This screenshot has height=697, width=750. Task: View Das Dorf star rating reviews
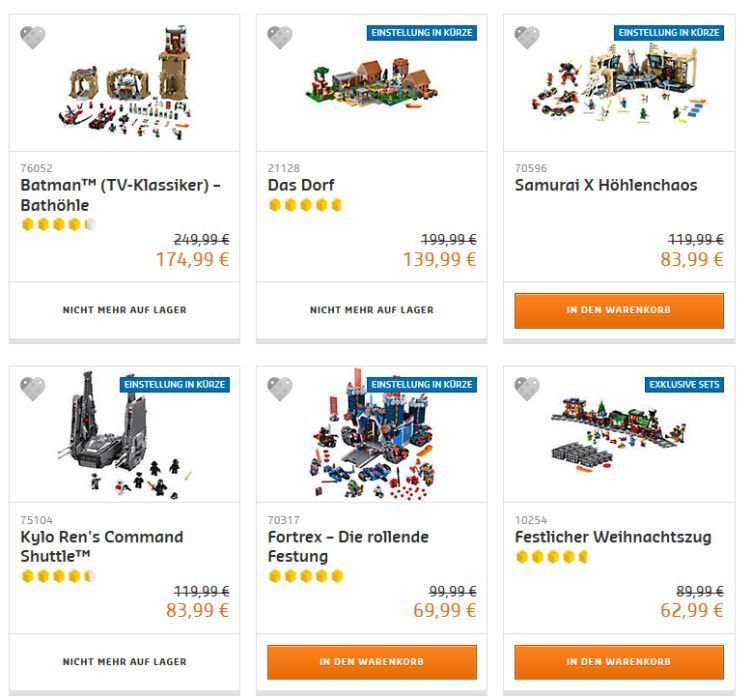305,205
